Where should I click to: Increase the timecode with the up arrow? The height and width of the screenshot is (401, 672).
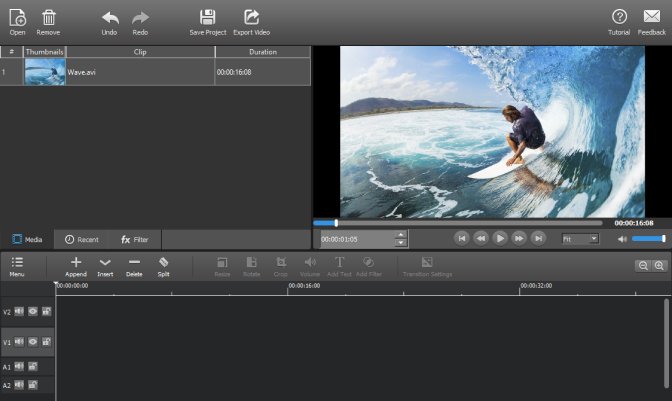400,235
